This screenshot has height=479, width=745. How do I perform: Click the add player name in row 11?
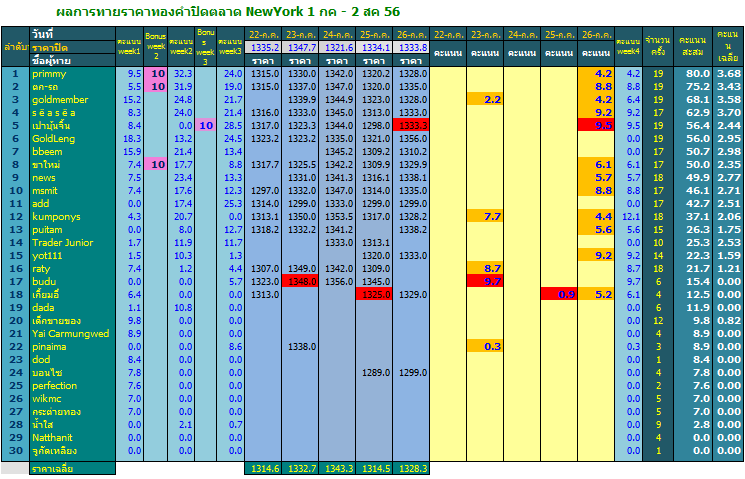tap(40, 203)
